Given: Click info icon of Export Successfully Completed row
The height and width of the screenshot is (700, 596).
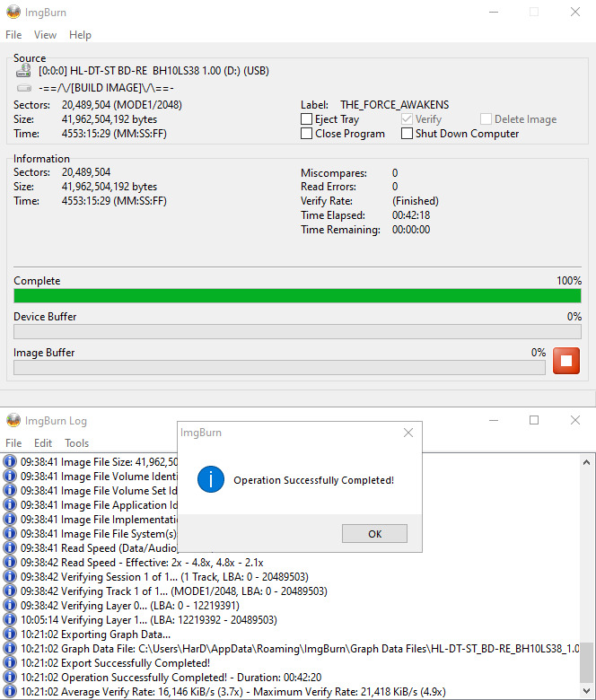Looking at the screenshot, I should click(x=10, y=662).
